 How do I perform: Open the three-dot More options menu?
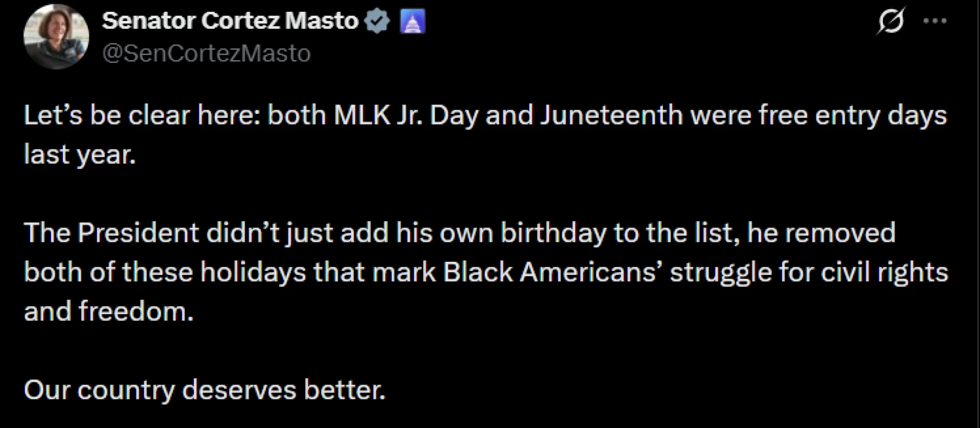(x=936, y=21)
